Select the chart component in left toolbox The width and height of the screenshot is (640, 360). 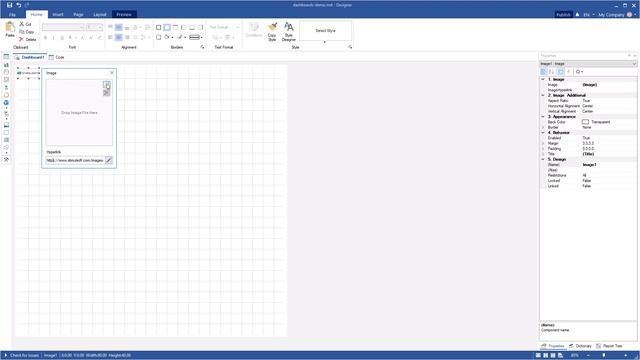(6, 64)
